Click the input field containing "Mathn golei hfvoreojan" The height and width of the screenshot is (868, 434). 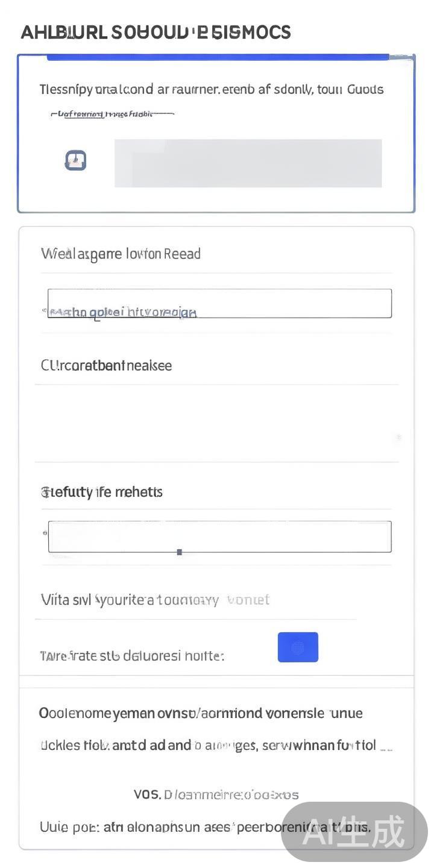219,303
